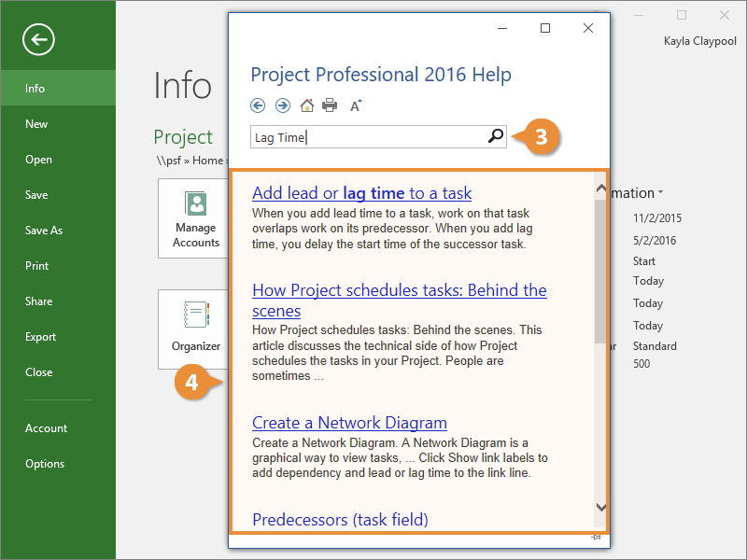Select Save As in the backstage menu
The height and width of the screenshot is (560, 747).
tap(44, 231)
